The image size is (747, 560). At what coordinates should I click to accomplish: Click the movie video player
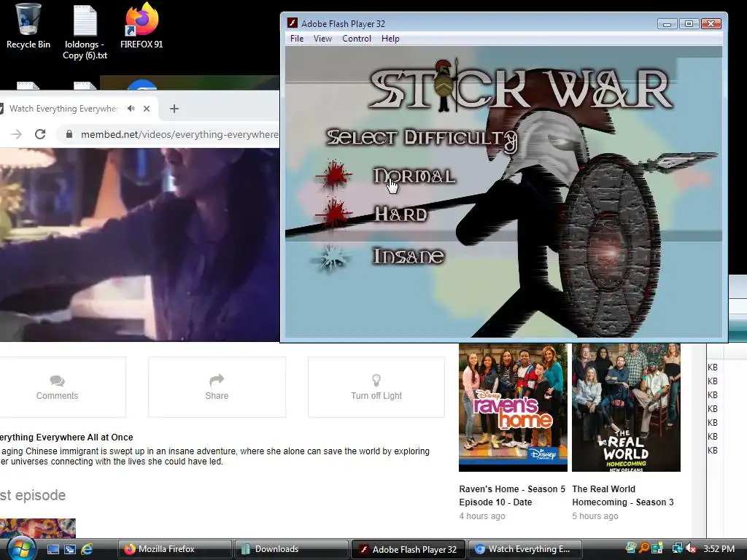point(139,245)
